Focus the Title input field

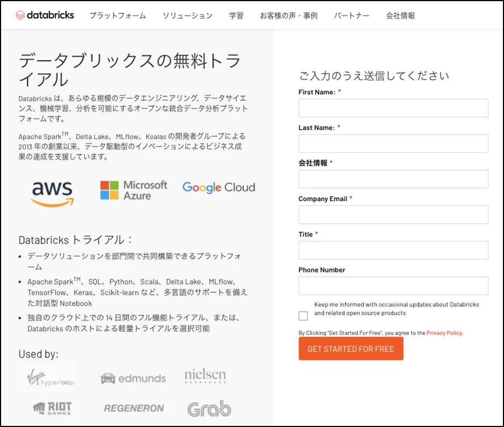point(394,250)
